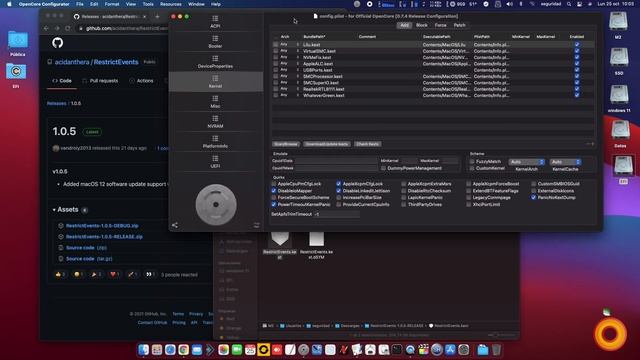Viewport: 640px width, 360px height.
Task: Toggle Enabled checkbox for VirtualSMC.kext
Action: click(577, 51)
